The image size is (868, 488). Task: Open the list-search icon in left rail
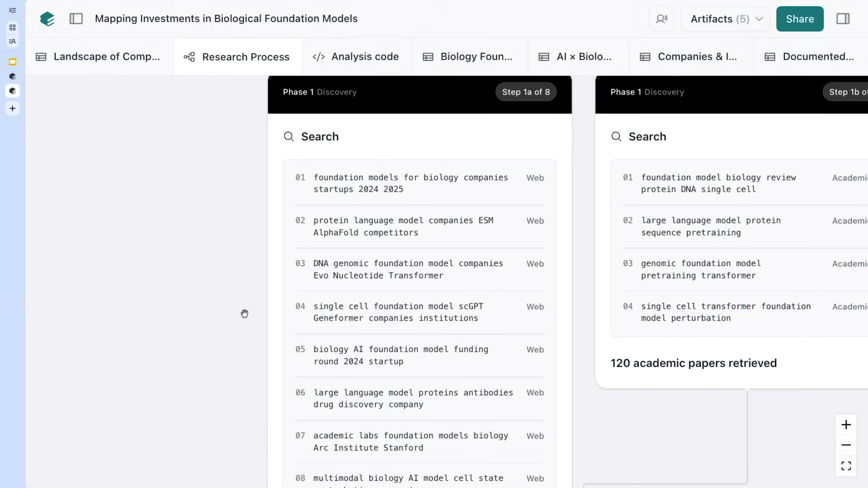[x=13, y=42]
